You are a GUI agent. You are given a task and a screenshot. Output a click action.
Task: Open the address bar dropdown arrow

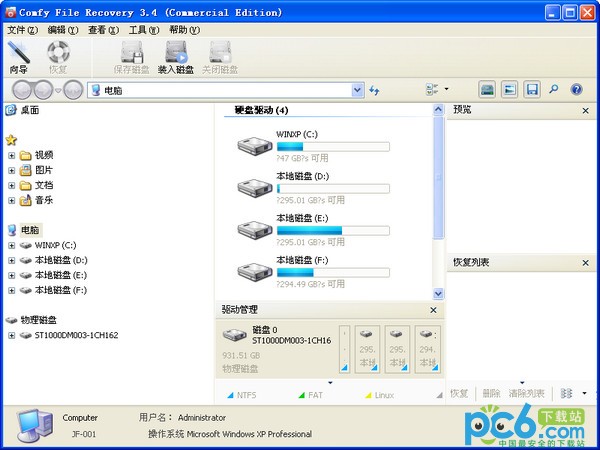tap(357, 90)
